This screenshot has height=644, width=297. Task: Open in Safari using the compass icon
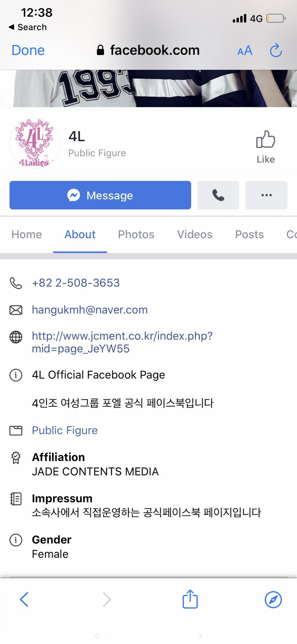[x=273, y=600]
